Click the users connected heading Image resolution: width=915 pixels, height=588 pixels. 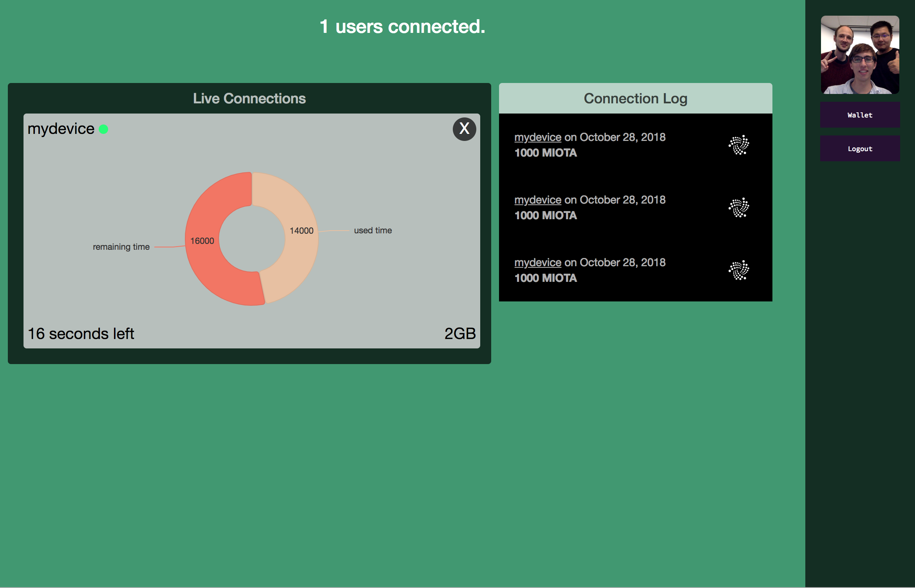[402, 27]
